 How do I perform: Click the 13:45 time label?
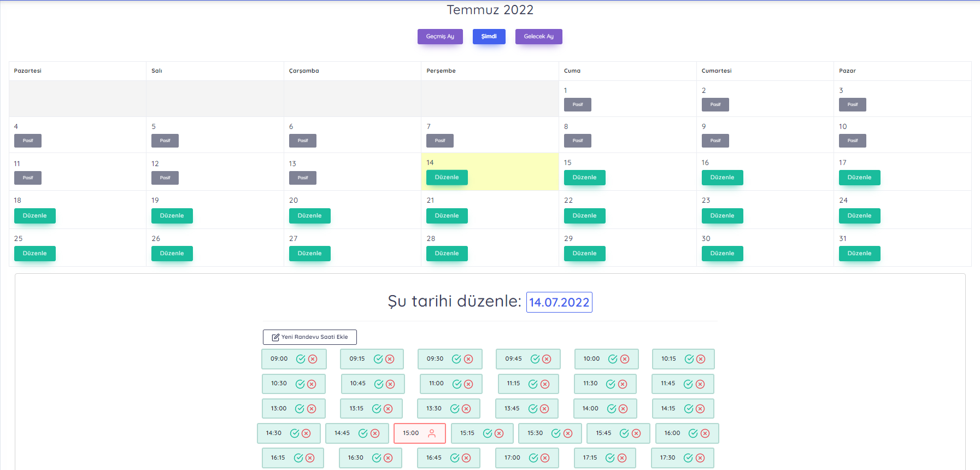(512, 409)
